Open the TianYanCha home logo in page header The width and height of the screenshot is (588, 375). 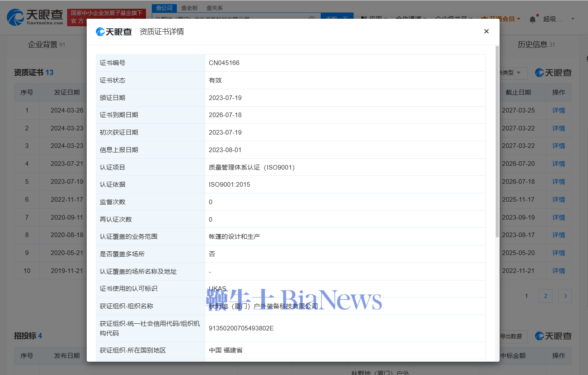pyautogui.click(x=35, y=17)
